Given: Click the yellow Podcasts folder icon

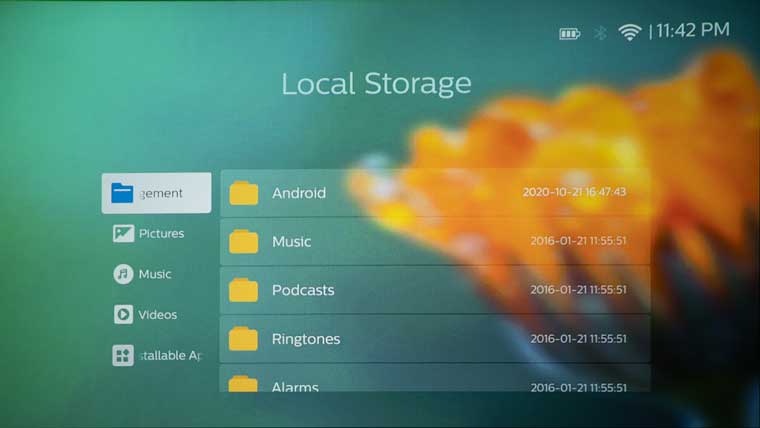Looking at the screenshot, I should tap(243, 290).
